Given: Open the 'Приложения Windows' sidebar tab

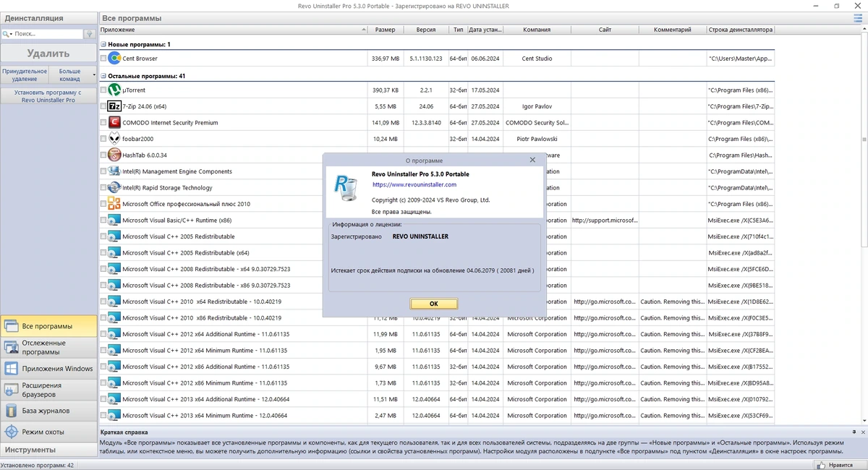Looking at the screenshot, I should pyautogui.click(x=48, y=368).
